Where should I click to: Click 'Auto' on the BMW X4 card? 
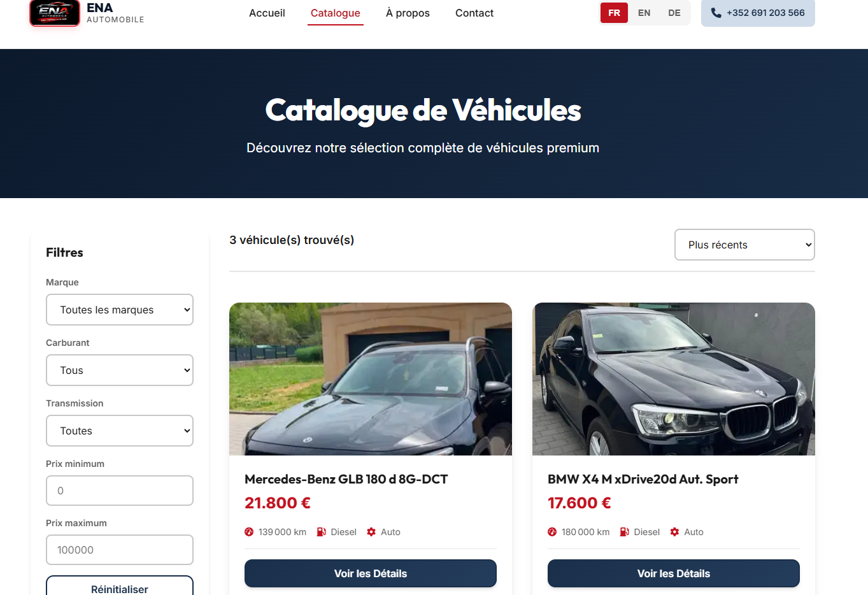click(x=694, y=532)
